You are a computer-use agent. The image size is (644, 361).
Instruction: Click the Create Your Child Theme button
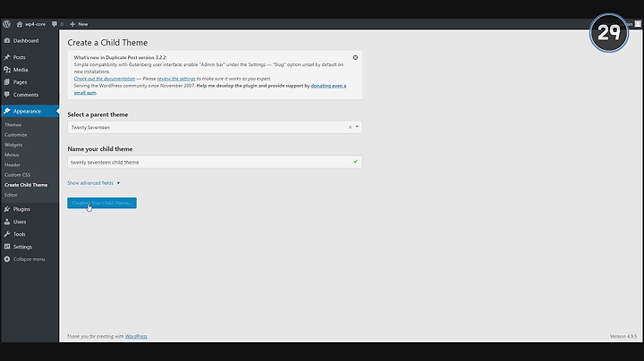pos(102,203)
